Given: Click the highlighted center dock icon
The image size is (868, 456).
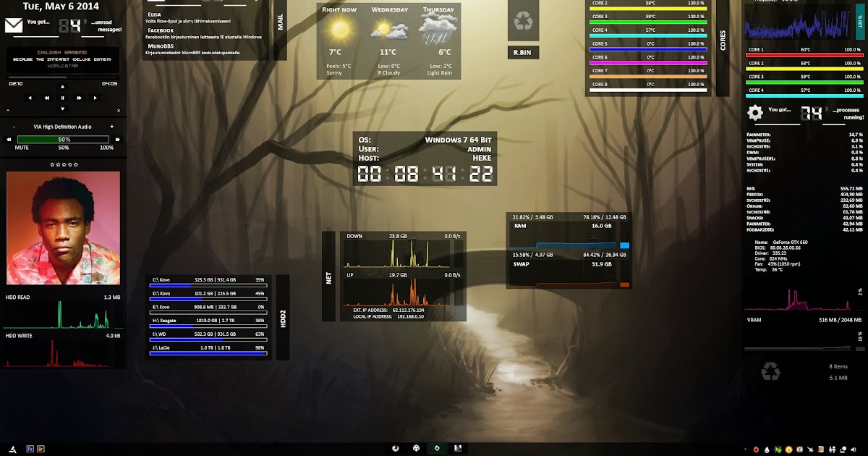Looking at the screenshot, I should coord(437,449).
